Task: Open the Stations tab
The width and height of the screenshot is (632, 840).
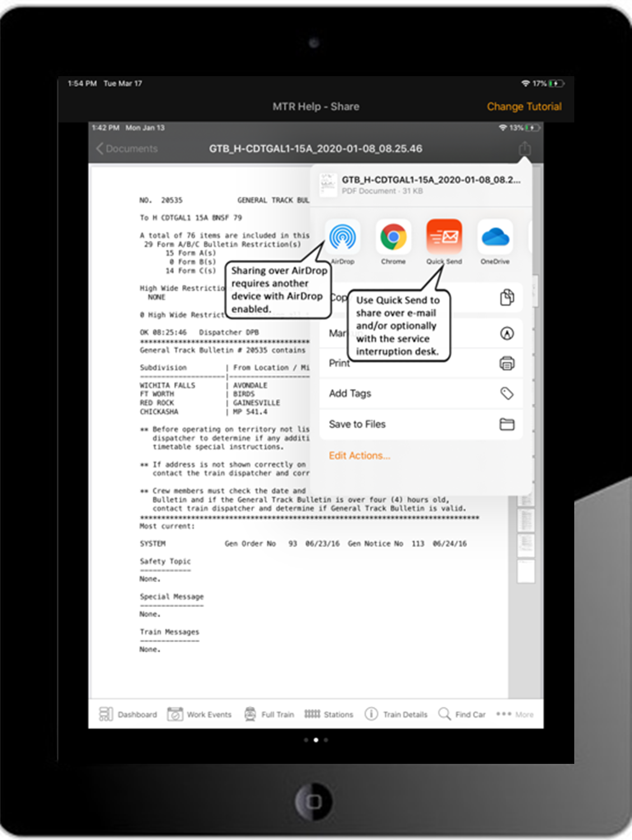Action: click(329, 714)
